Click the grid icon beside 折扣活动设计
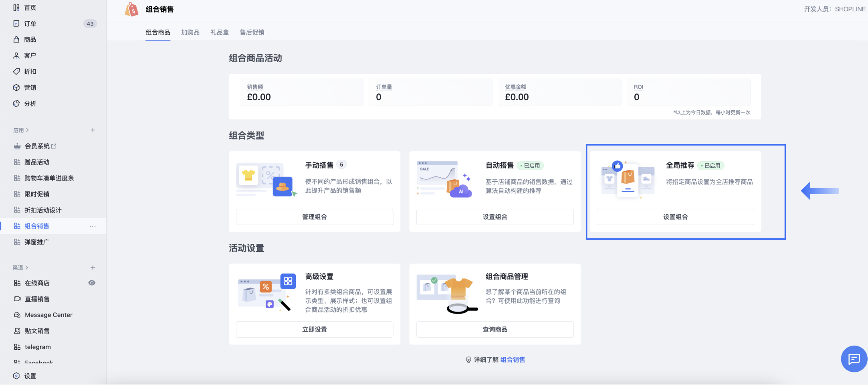This screenshot has height=385, width=868. [17, 210]
